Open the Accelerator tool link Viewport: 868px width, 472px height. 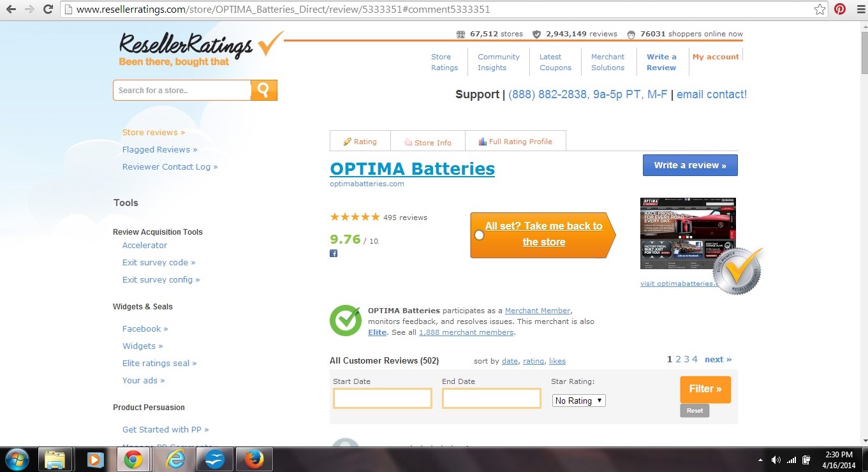pos(145,246)
